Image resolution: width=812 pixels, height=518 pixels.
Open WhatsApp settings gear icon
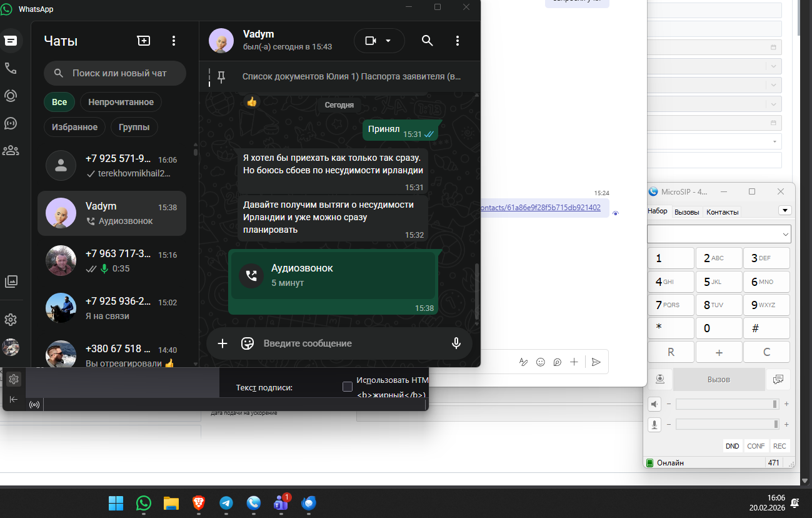[11, 320]
